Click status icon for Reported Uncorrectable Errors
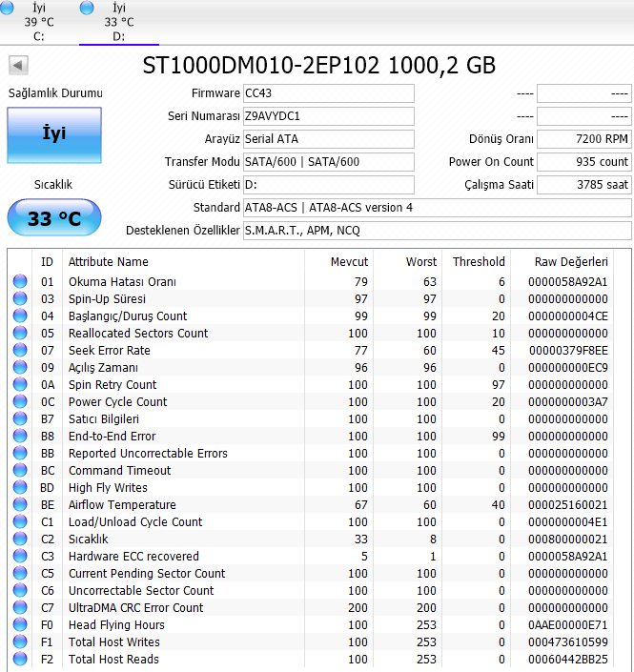This screenshot has width=634, height=672. [20, 453]
